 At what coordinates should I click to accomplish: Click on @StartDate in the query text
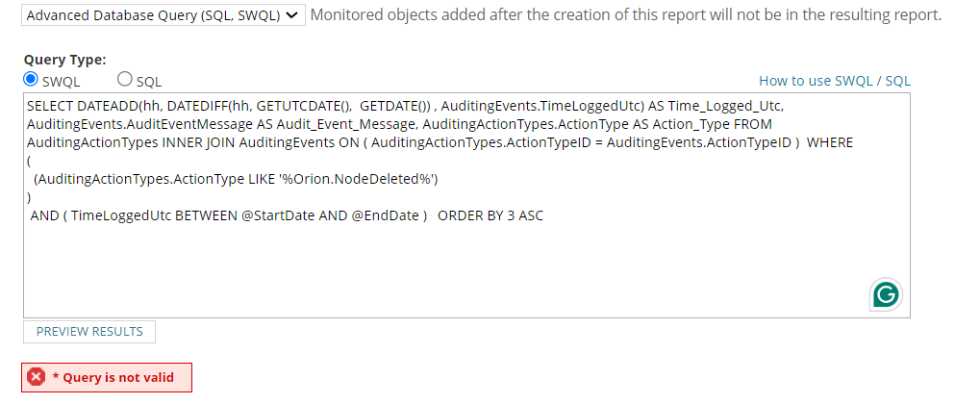(x=278, y=215)
